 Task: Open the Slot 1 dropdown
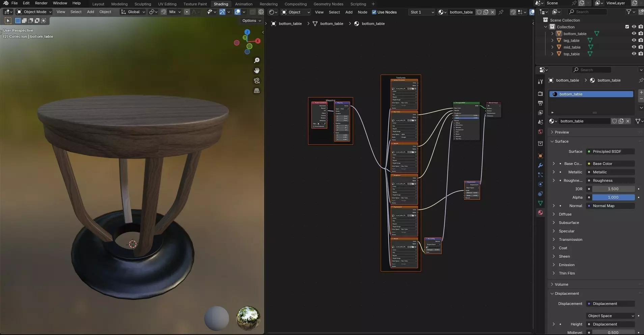click(422, 12)
